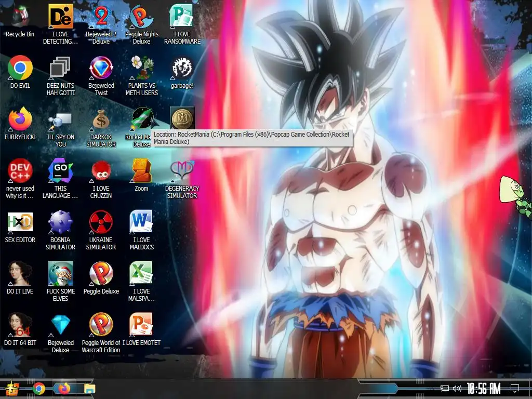Open the Start menu button
Viewport: 532px width, 399px height.
(12, 389)
